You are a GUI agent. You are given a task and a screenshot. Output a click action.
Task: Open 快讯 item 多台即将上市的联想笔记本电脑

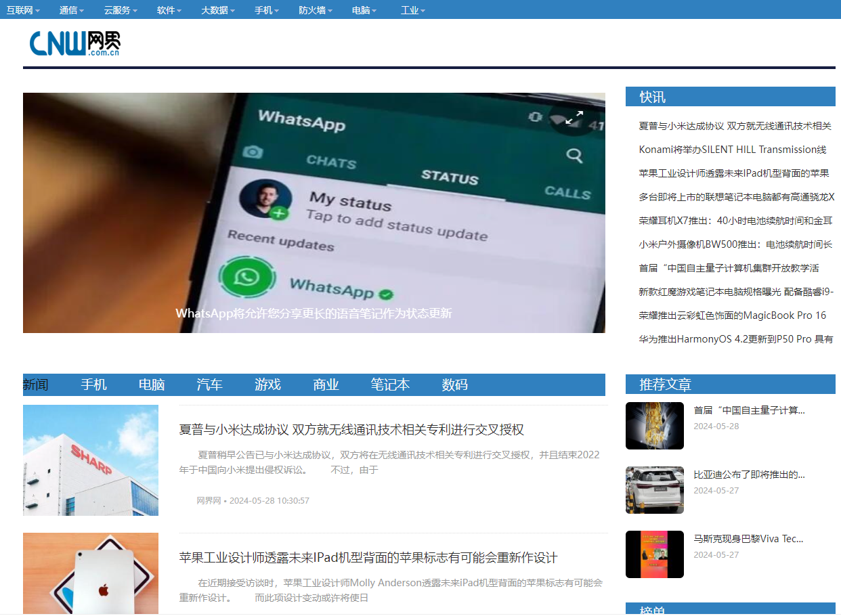tap(737, 197)
